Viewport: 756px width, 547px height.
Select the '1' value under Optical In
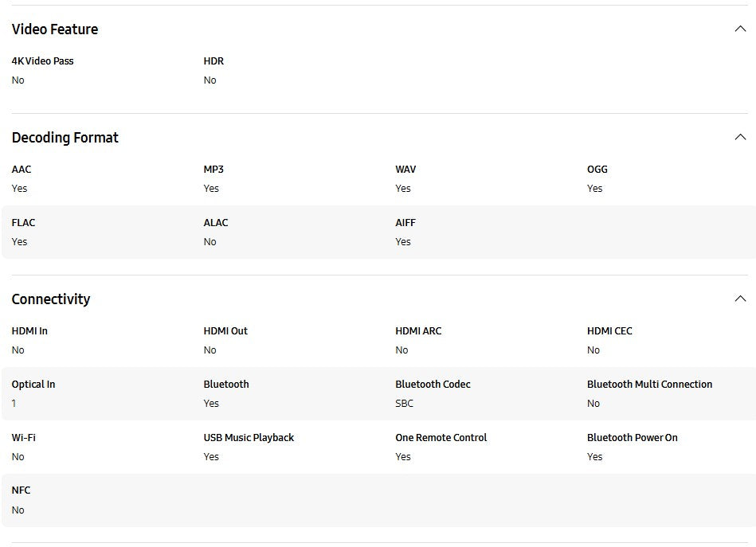pyautogui.click(x=14, y=404)
